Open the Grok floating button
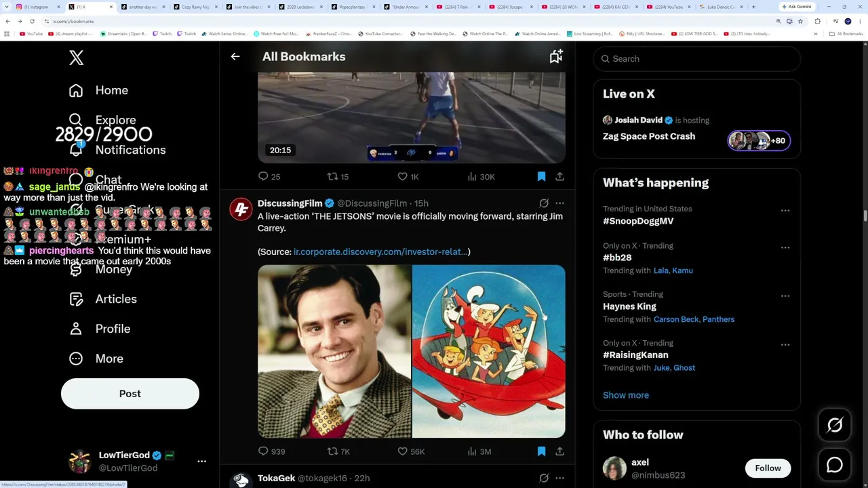868x488 pixels. (835, 426)
